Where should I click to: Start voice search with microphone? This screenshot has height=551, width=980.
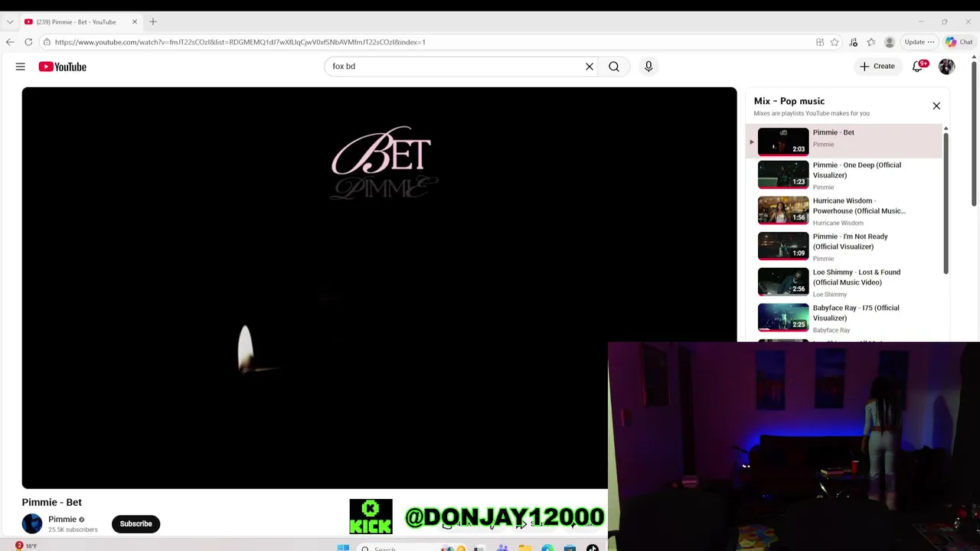[x=648, y=67]
